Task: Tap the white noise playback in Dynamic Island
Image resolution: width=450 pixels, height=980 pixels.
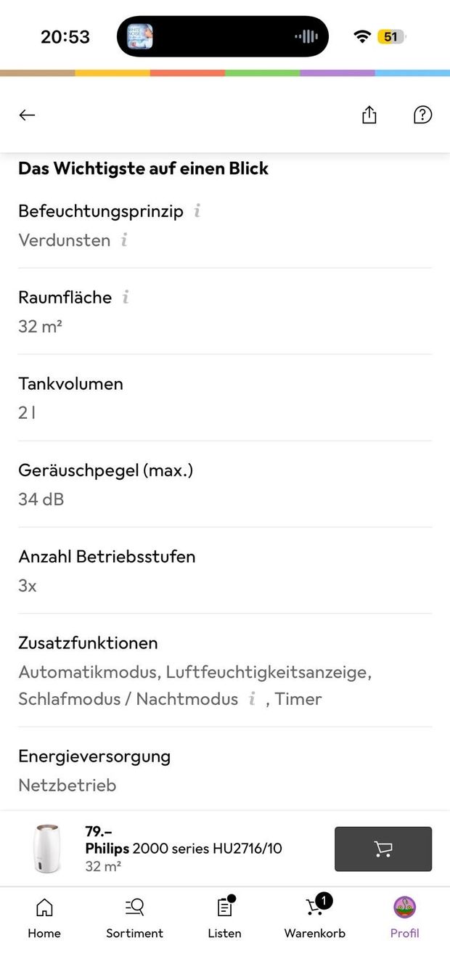Action: (x=140, y=36)
